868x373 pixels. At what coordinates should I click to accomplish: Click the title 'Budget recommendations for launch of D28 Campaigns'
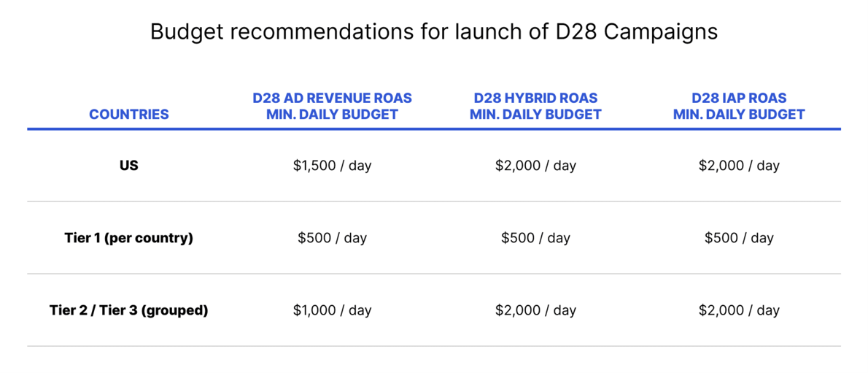pyautogui.click(x=433, y=32)
